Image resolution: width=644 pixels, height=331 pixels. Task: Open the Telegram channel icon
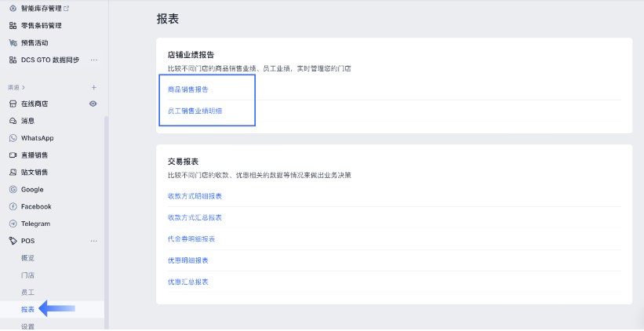pos(13,224)
